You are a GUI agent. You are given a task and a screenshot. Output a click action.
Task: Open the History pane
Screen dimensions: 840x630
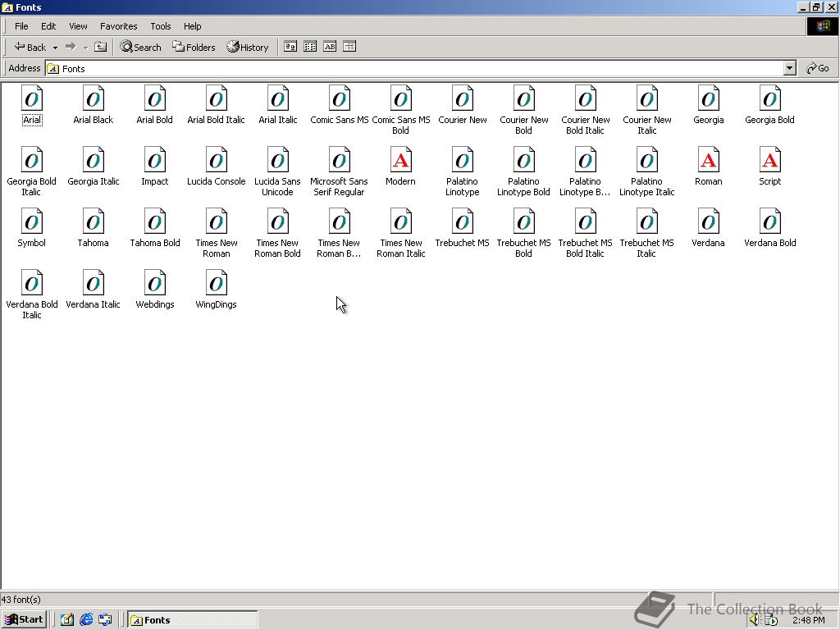click(x=247, y=47)
